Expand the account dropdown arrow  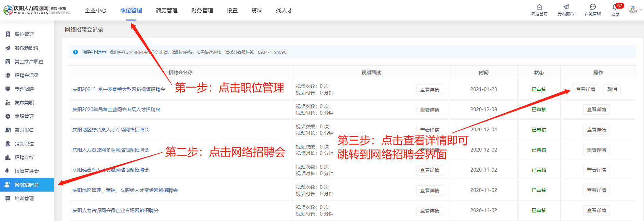tap(641, 10)
